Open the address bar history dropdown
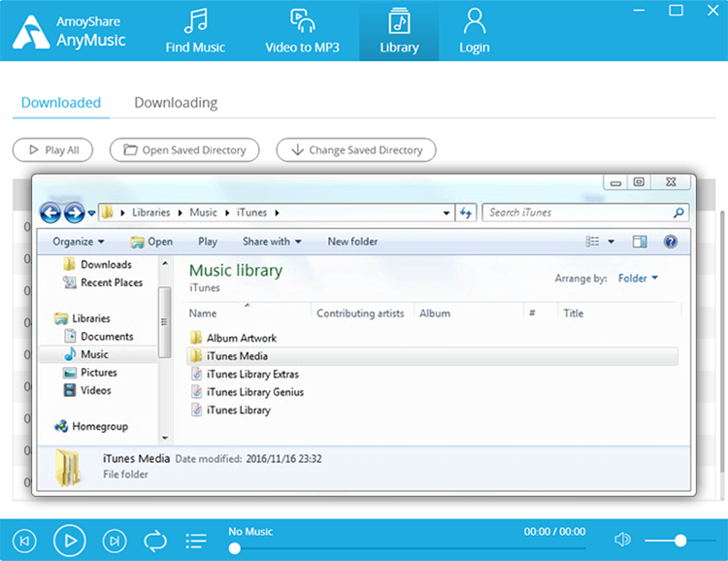This screenshot has height=561, width=728. point(447,214)
